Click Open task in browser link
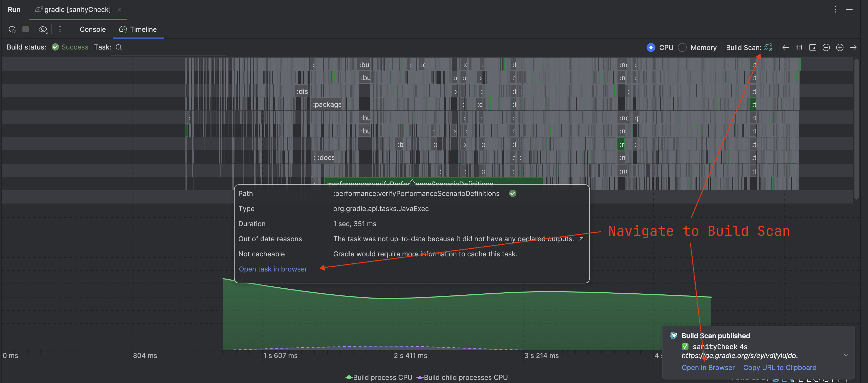The height and width of the screenshot is (383, 868). (273, 269)
